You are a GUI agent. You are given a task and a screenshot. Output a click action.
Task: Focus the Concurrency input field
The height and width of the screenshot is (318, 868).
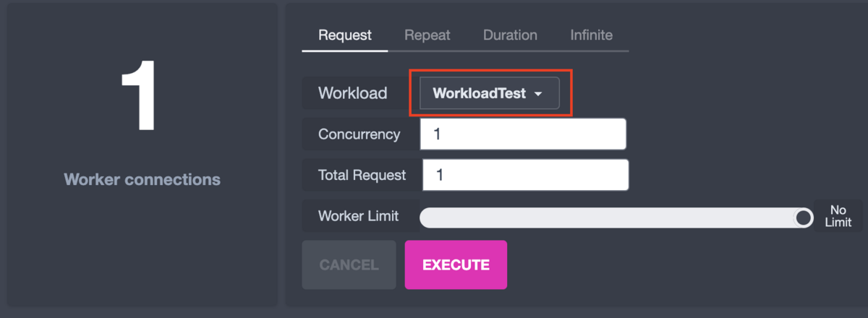coord(523,134)
